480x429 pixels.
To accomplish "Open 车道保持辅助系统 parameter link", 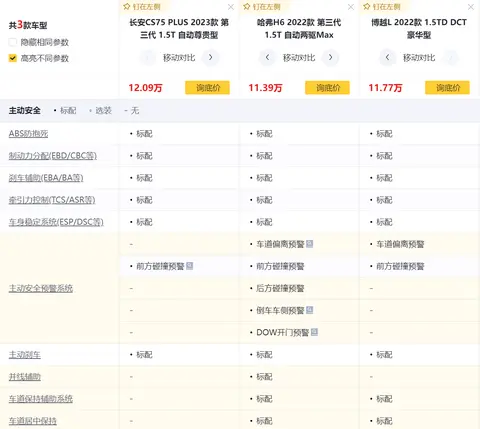I will [x=41, y=399].
